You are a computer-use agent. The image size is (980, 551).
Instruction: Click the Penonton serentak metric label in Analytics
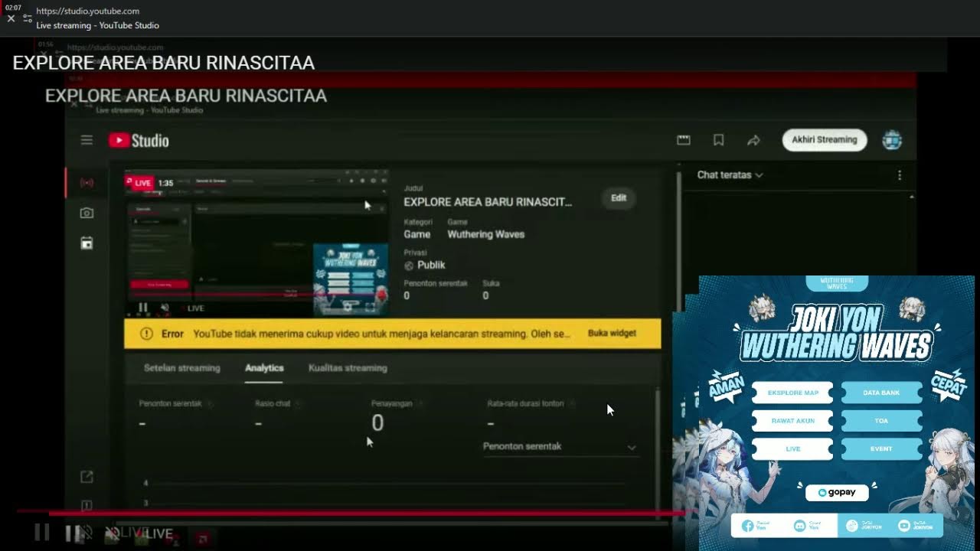[170, 403]
